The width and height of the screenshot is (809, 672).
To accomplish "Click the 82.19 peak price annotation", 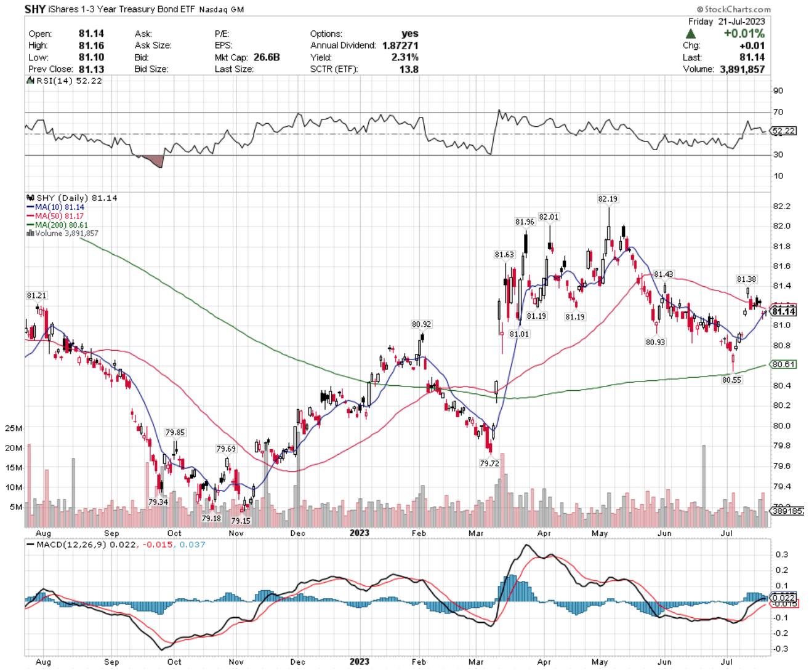I will pos(608,199).
